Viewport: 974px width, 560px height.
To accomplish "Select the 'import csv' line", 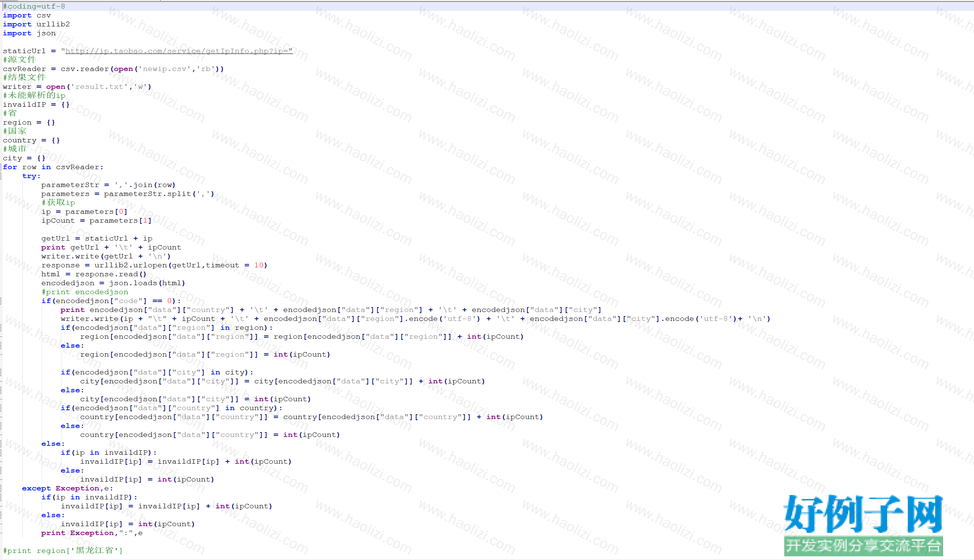I will pyautogui.click(x=27, y=15).
